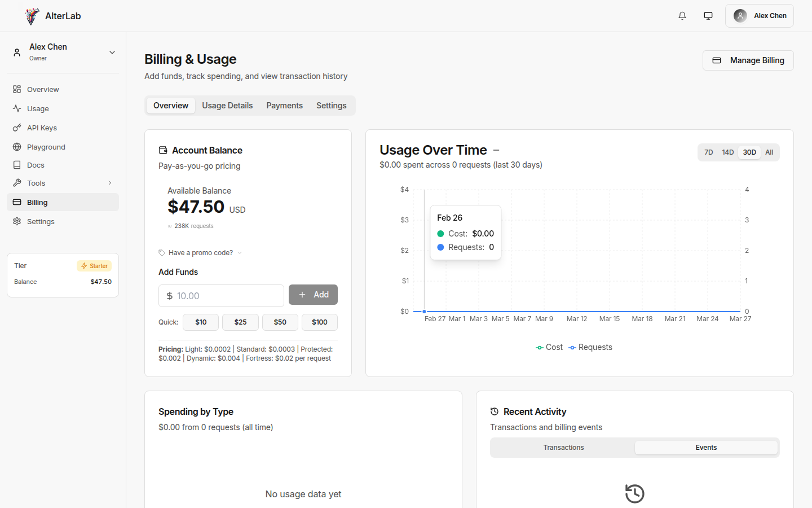Click the Overview grid icon in sidebar
812x508 pixels.
tap(17, 89)
